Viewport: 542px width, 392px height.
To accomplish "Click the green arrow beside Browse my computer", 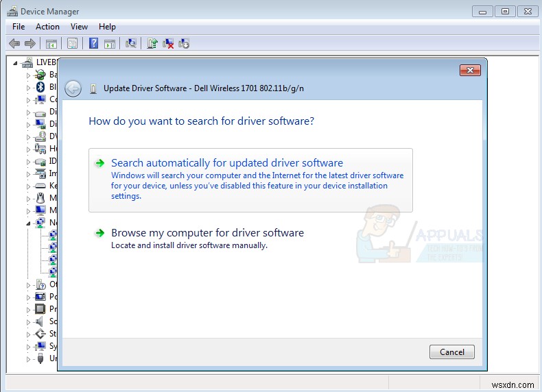I will click(x=100, y=233).
